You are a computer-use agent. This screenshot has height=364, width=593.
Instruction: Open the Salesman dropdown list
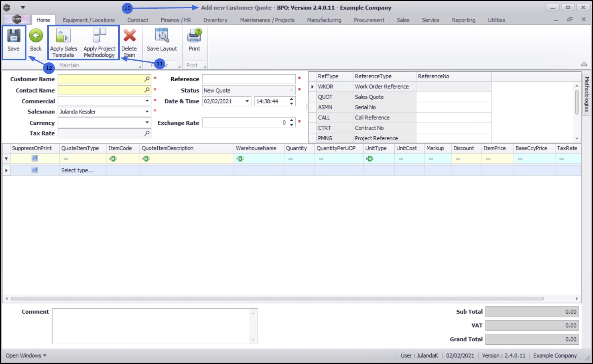click(x=147, y=111)
